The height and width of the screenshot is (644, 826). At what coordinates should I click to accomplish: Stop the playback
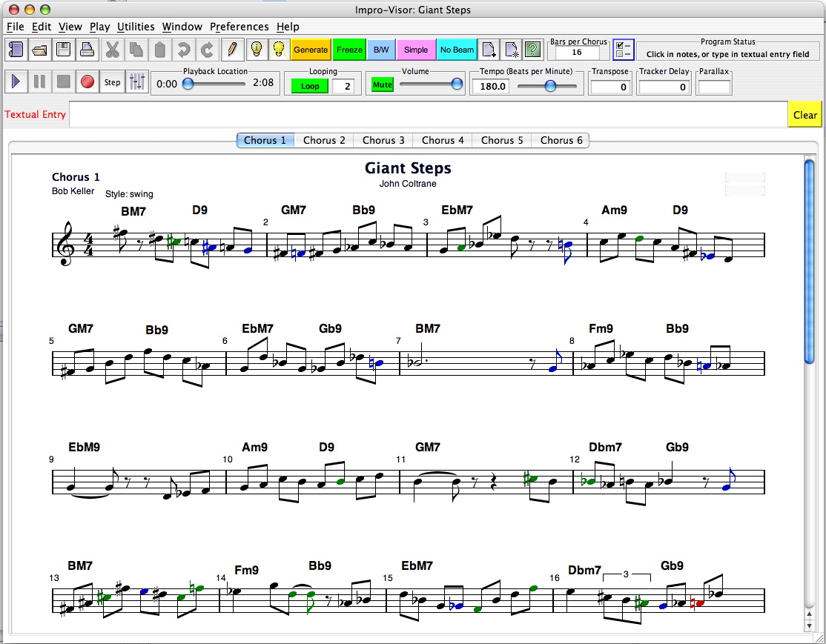coord(63,82)
